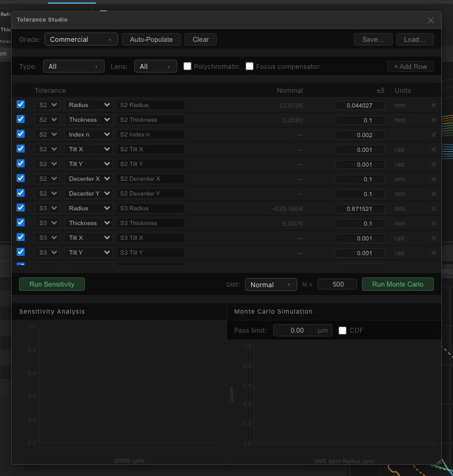Viewport: 453px width, 476px height.
Task: Remove the S2 Radius tolerance row
Action: coord(433,105)
